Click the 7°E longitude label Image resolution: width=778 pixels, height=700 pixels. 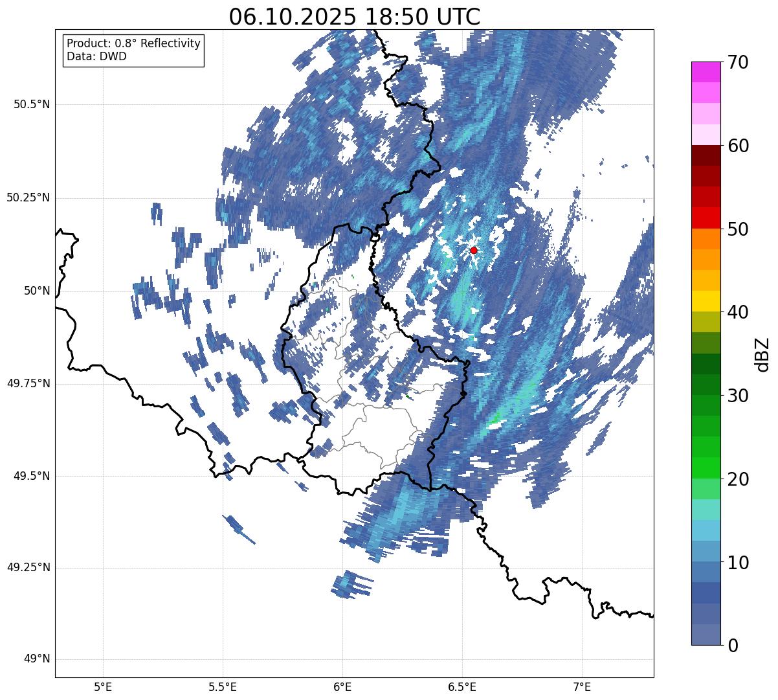point(582,686)
